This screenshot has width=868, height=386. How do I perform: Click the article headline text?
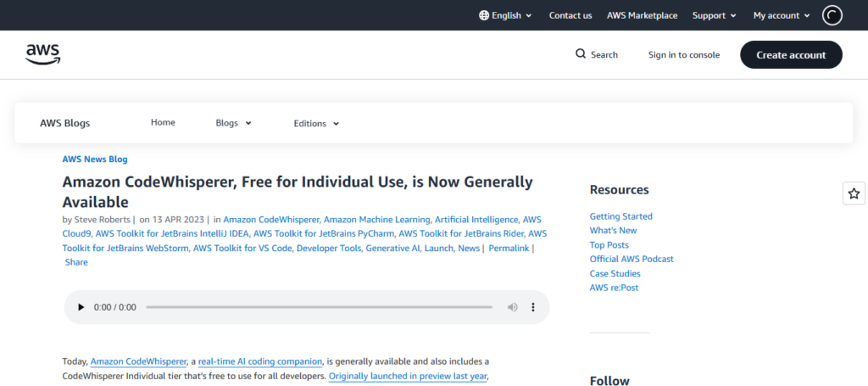[x=298, y=192]
